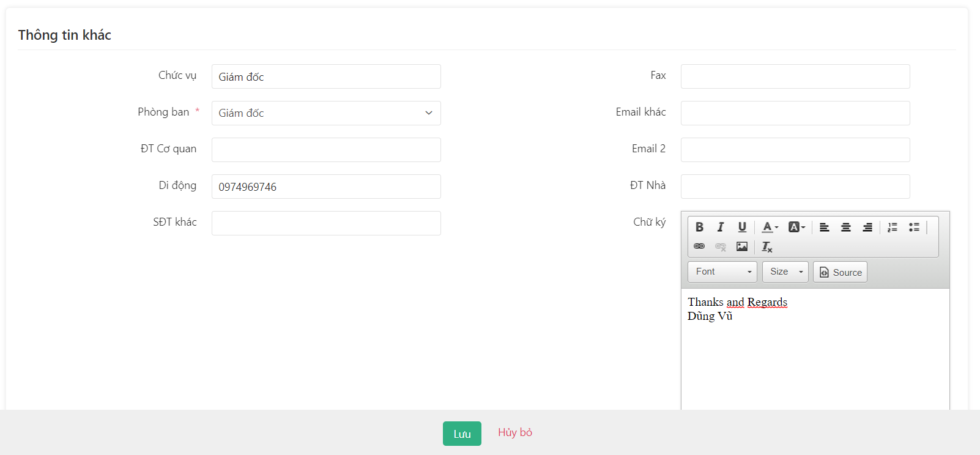Open the text color picker
Image resolution: width=980 pixels, height=455 pixels.
(770, 227)
